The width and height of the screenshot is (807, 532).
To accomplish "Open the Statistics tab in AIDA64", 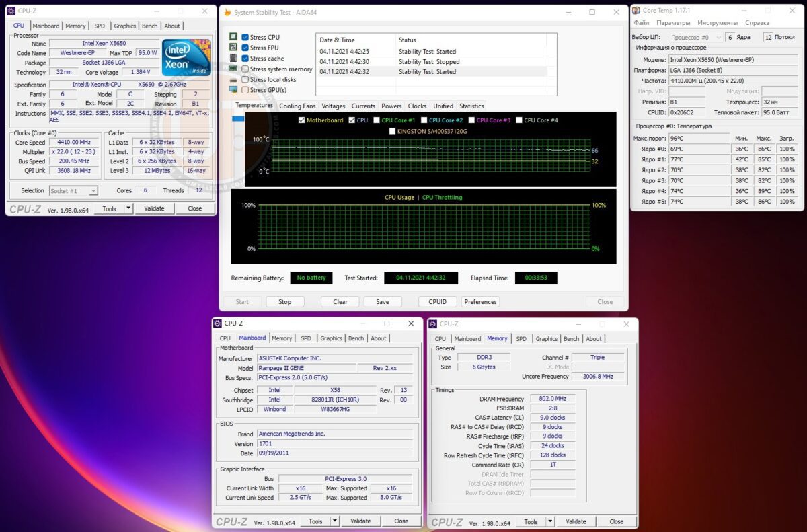I will point(471,106).
